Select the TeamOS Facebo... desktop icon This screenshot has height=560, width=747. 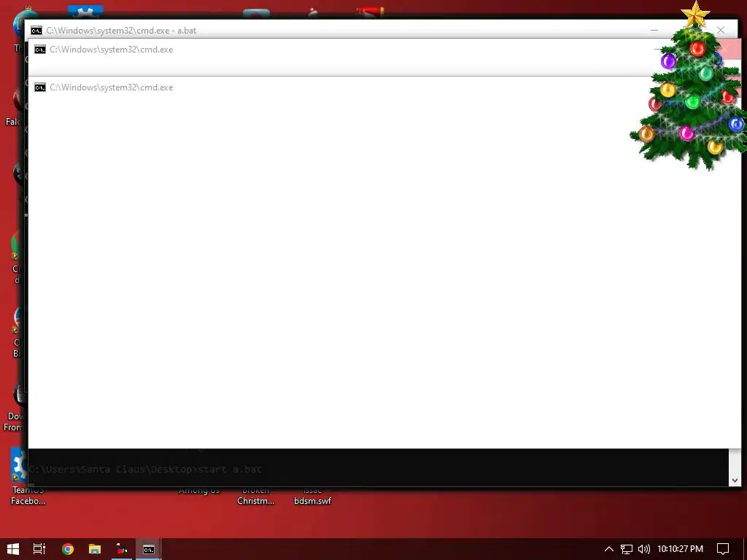click(x=28, y=476)
